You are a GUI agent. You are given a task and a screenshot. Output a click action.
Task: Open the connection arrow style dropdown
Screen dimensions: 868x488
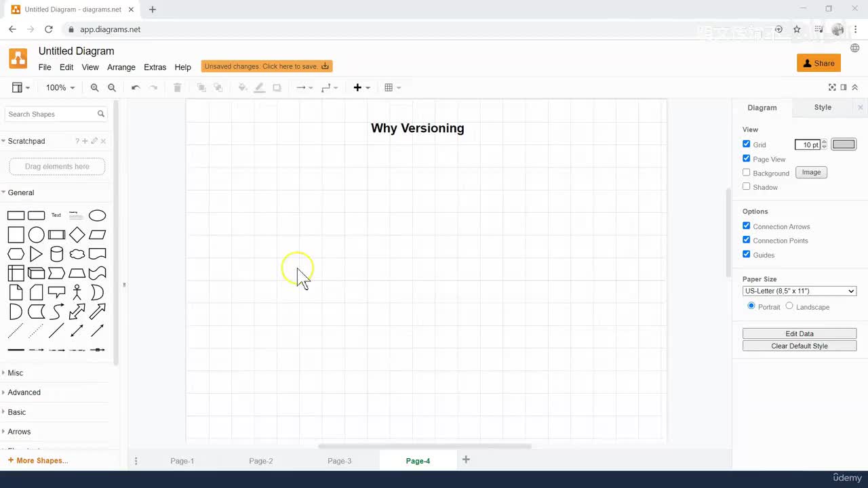point(304,87)
